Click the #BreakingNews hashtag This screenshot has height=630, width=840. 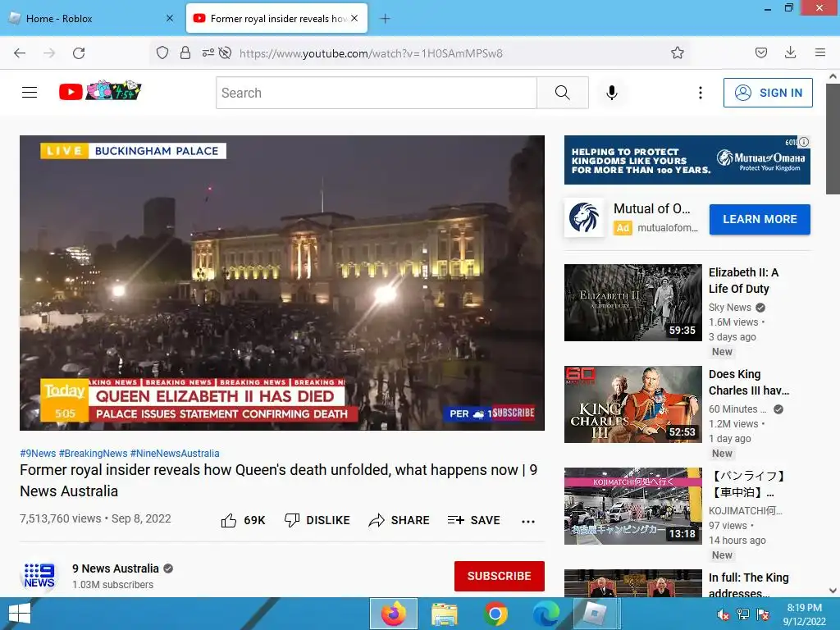click(94, 453)
